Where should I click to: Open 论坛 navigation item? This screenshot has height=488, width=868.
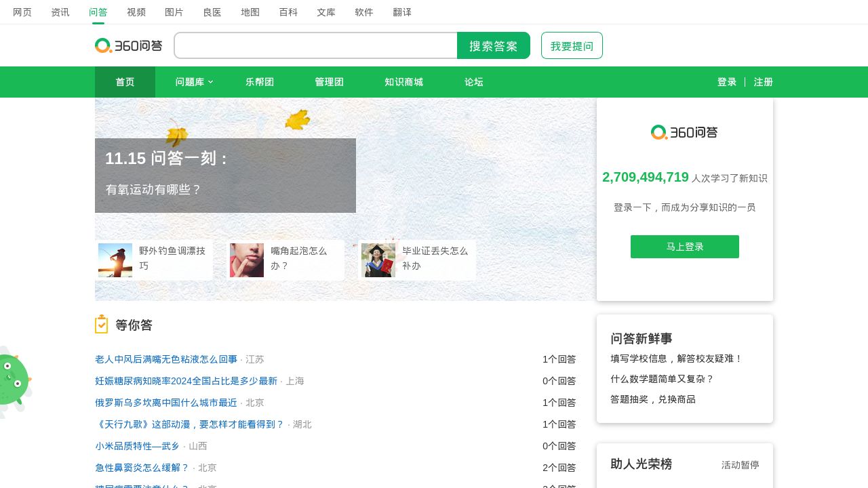pyautogui.click(x=474, y=82)
